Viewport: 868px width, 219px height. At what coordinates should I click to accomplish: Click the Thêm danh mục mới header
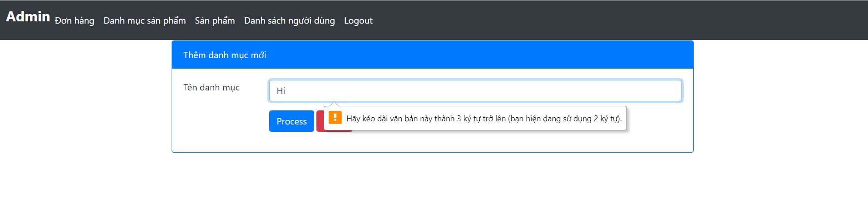coord(225,55)
